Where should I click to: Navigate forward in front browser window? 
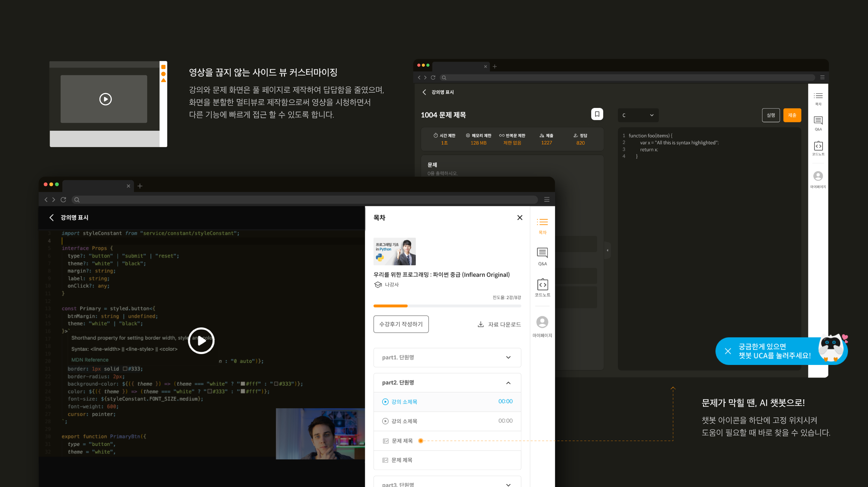pos(54,200)
